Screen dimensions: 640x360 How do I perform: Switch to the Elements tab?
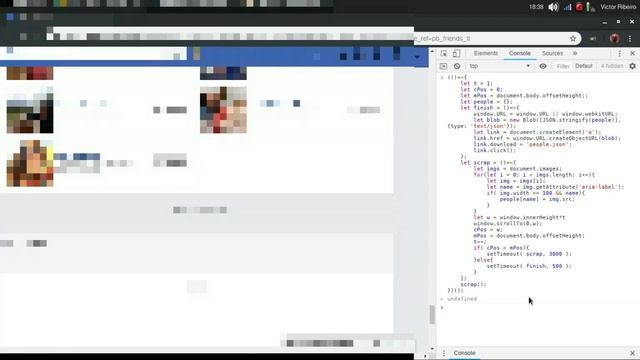pos(486,53)
